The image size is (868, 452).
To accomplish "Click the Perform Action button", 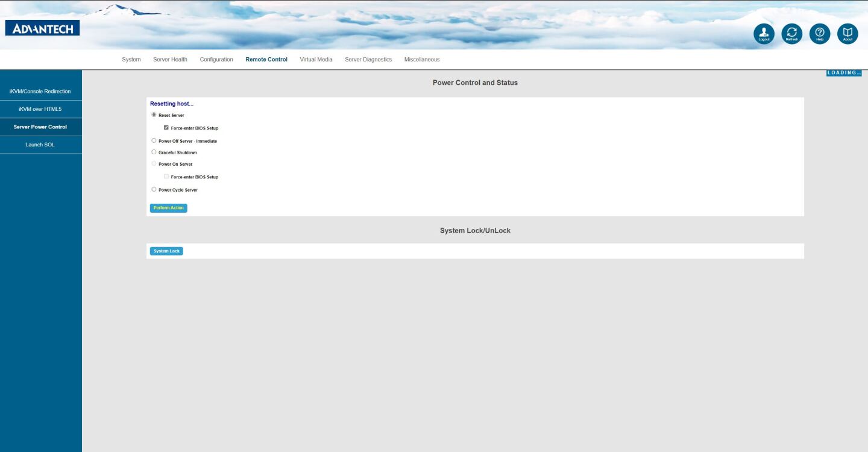I will (x=168, y=207).
